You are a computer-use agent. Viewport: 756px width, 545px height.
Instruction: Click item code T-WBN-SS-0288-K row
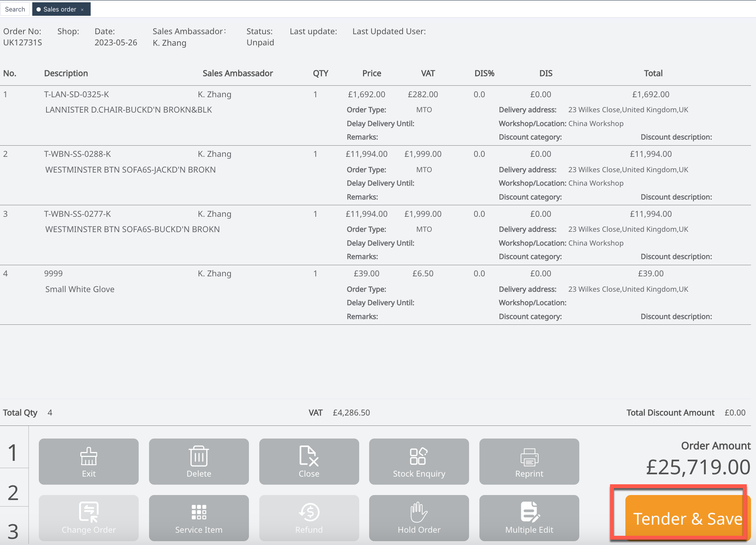(77, 154)
